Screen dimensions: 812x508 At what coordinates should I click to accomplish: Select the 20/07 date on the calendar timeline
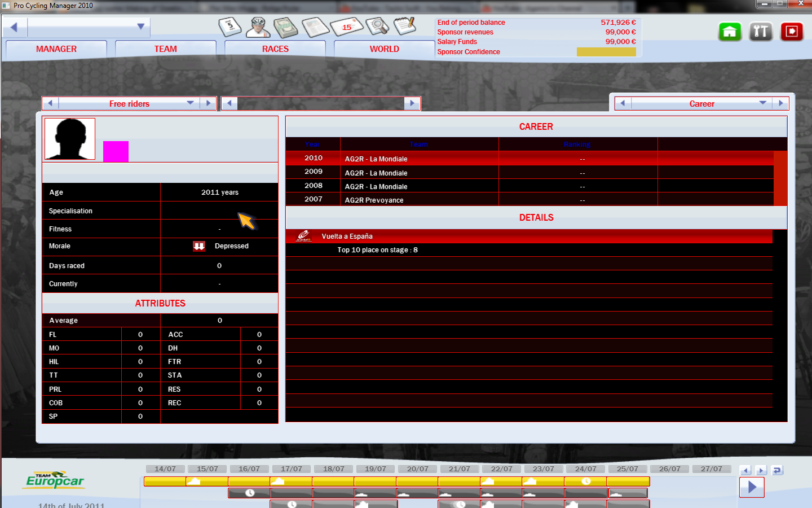[x=417, y=469]
